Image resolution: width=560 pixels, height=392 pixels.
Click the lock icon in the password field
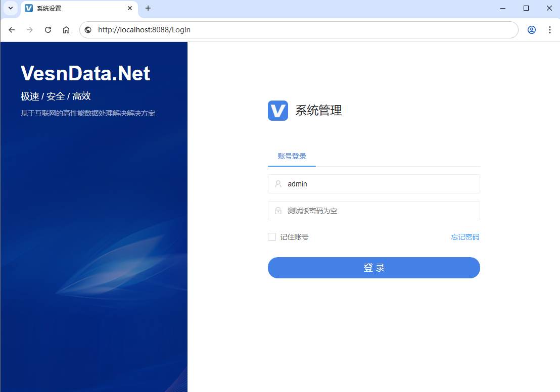(x=278, y=210)
